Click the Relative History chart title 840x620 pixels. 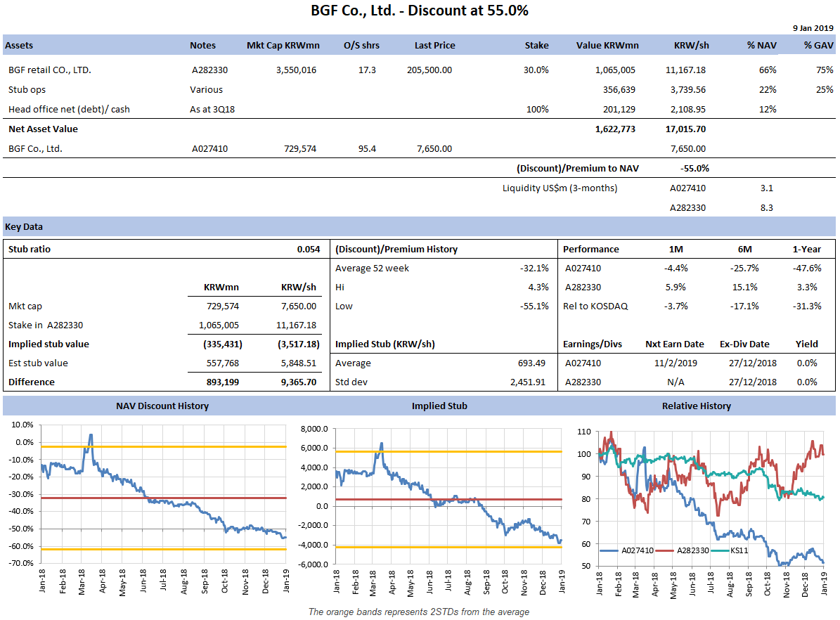(696, 406)
